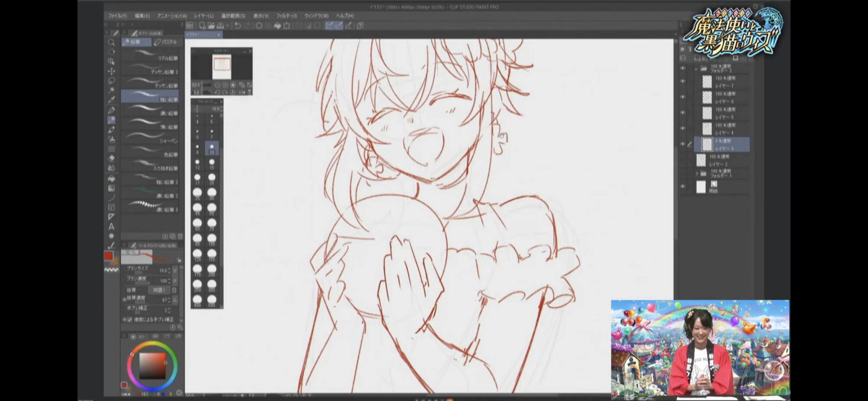Open the レイヤー(L) menu
Screen dimensions: 868x401
204,16
